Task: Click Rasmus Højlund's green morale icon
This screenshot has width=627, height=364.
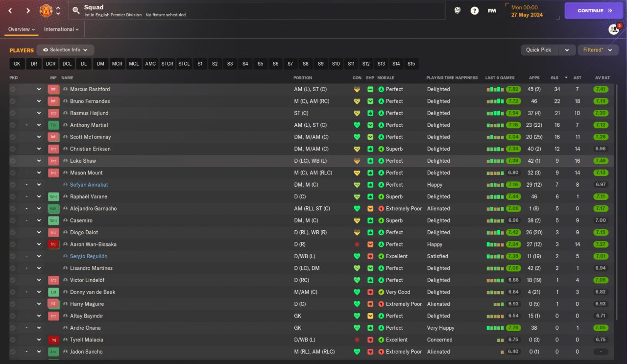Action: click(x=381, y=113)
